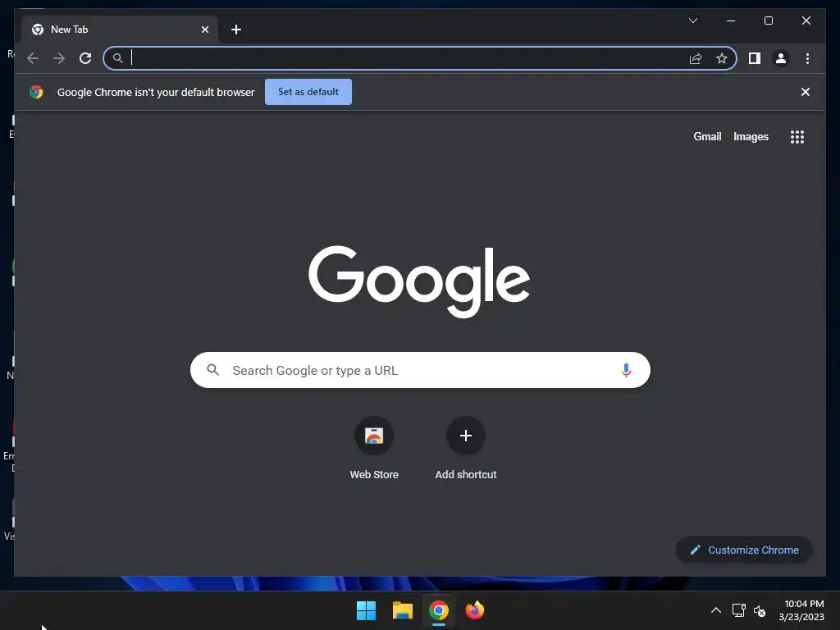Viewport: 840px width, 630px height.
Task: Open a new tab with plus button
Action: (236, 30)
